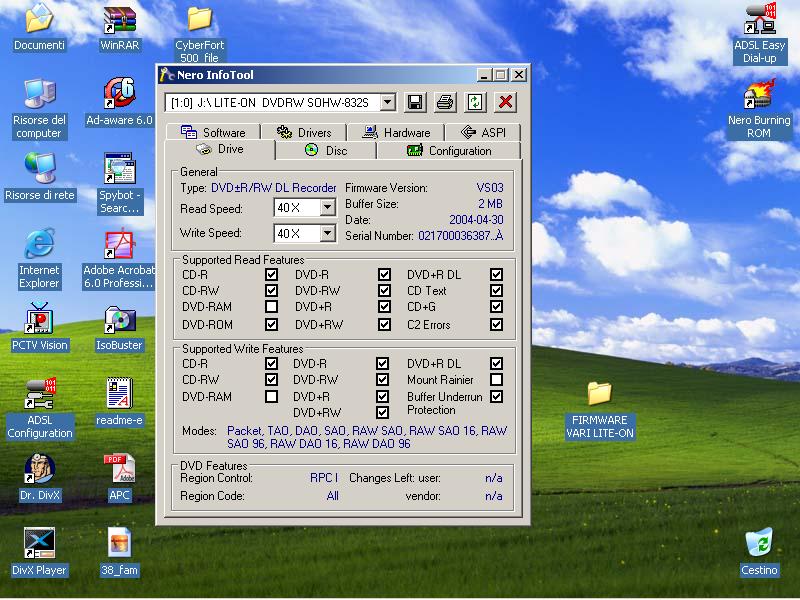Screen dimensions: 800x600
Task: Toggle CD-R checkbox under Supported Read Features
Action: click(271, 274)
